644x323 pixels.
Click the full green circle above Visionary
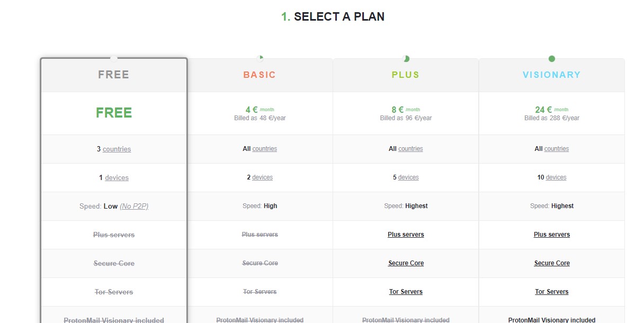click(x=552, y=58)
